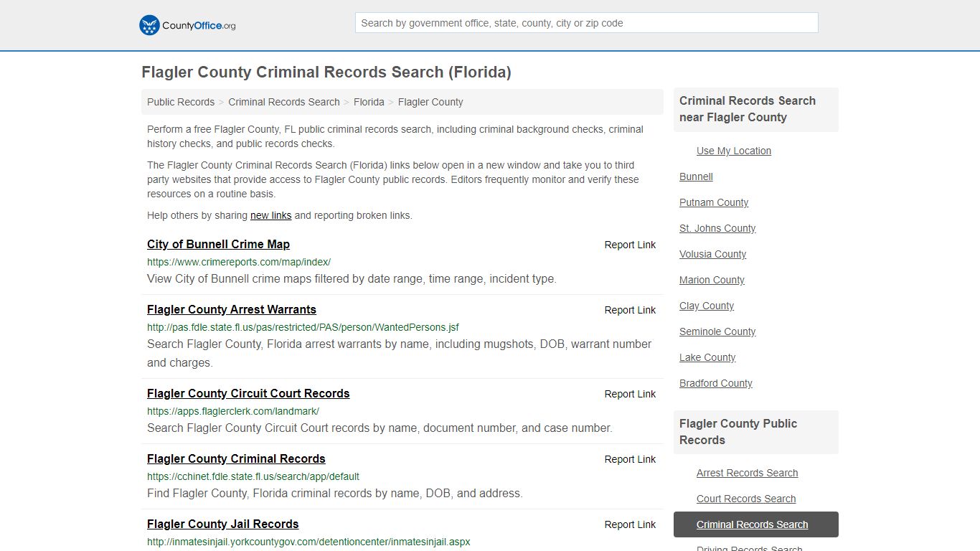The height and width of the screenshot is (551, 980).
Task: Open Bradford County nearby search
Action: [716, 383]
